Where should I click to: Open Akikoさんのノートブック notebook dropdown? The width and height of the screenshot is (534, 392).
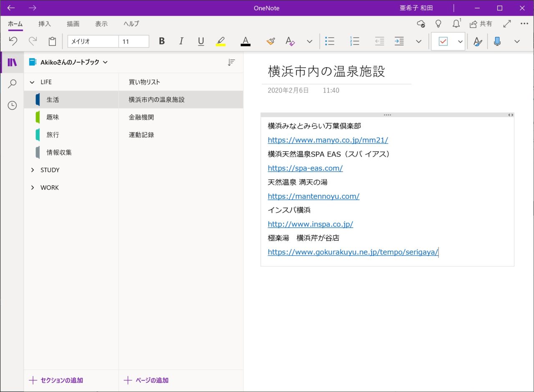(69, 62)
